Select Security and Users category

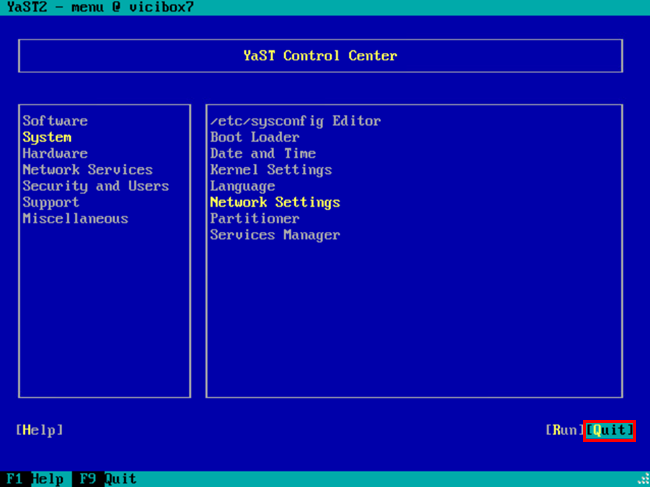click(x=96, y=186)
